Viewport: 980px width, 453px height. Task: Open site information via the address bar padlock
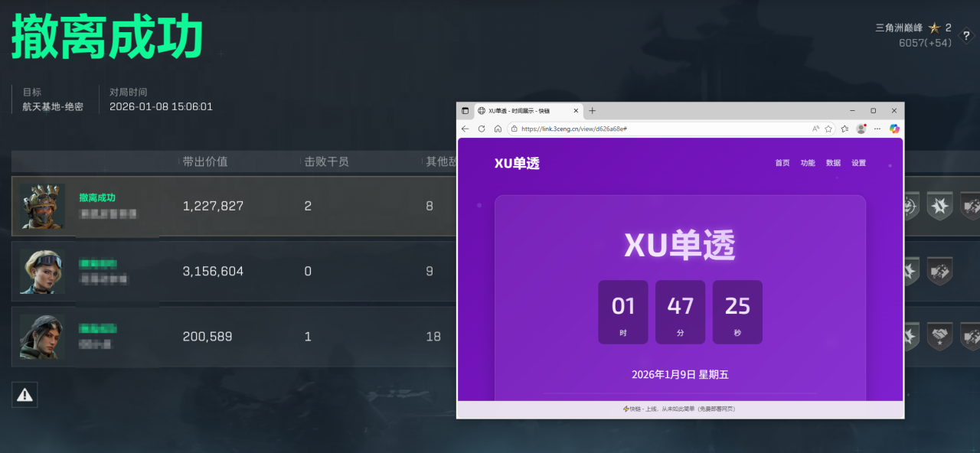click(514, 129)
